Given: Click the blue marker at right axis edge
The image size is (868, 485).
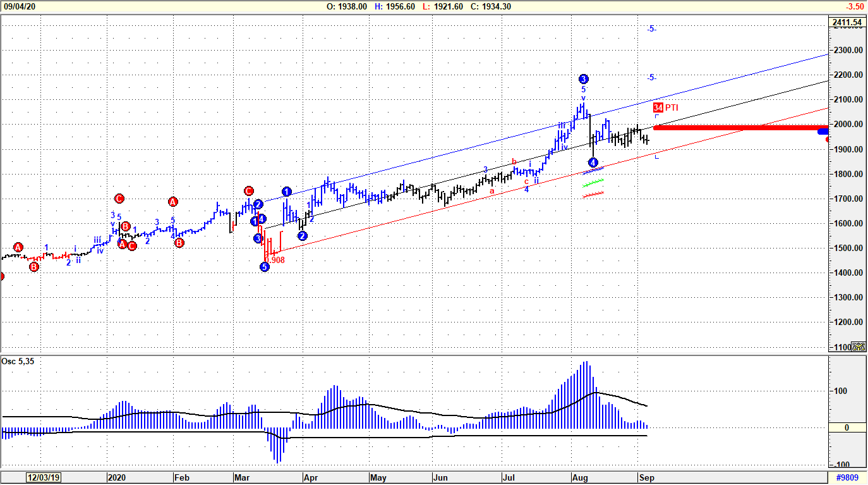Looking at the screenshot, I should pos(824,132).
